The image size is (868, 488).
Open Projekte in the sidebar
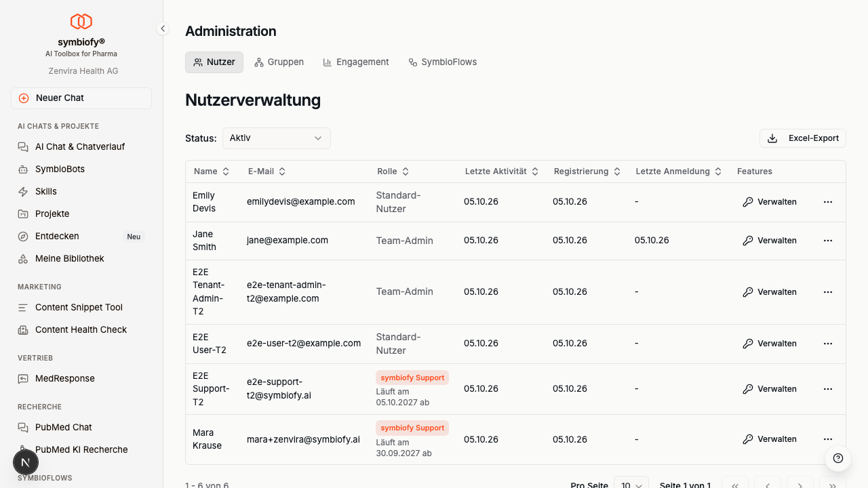81,214
